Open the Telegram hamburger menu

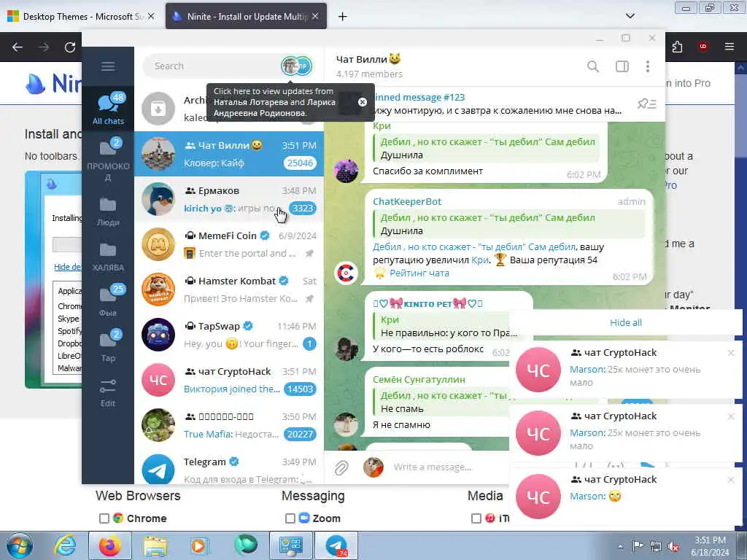click(108, 66)
